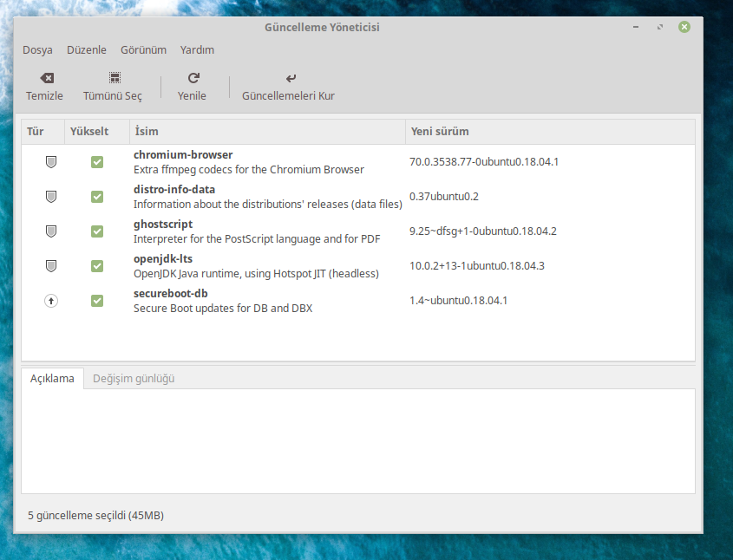
Task: Click the Güncellemeleri Kur install arrow icon
Action: [x=291, y=78]
